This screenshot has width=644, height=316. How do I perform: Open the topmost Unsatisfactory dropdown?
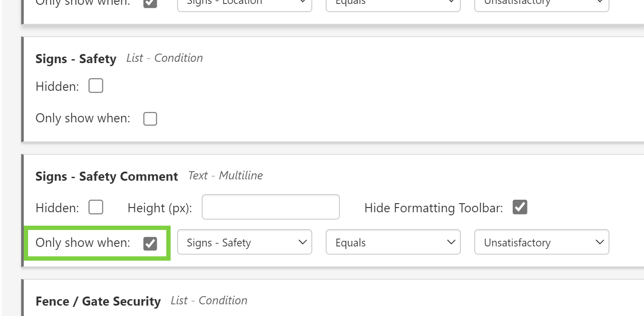point(542,3)
